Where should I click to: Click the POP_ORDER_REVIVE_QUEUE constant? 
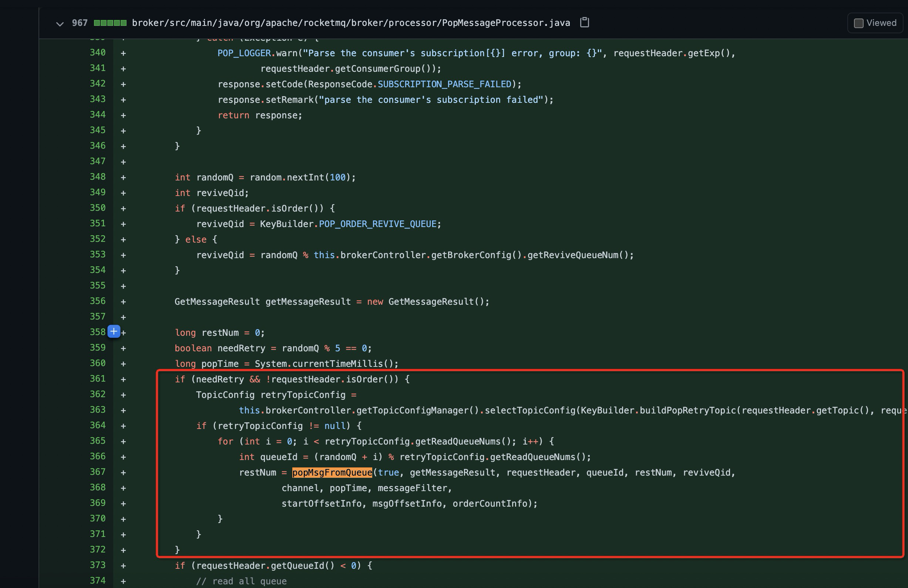[x=377, y=224]
